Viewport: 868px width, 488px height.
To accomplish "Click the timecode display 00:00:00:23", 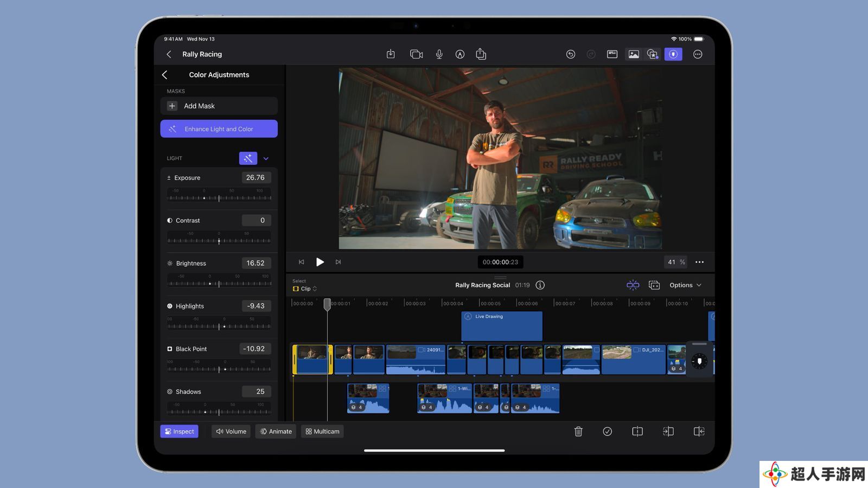I will (500, 262).
